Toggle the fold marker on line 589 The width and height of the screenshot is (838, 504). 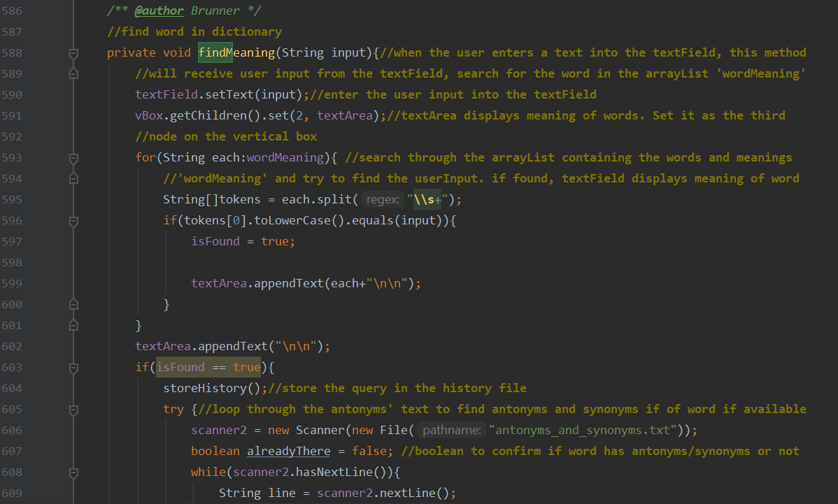[73, 73]
